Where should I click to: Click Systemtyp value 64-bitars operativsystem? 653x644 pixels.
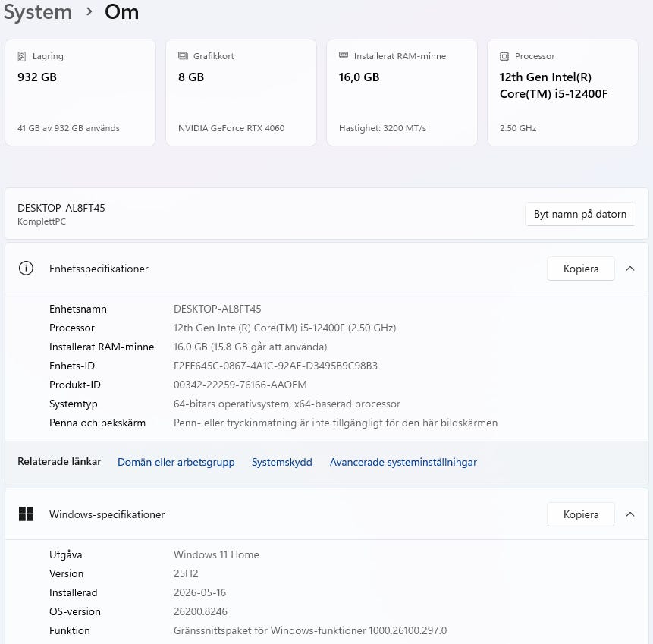[x=287, y=404]
